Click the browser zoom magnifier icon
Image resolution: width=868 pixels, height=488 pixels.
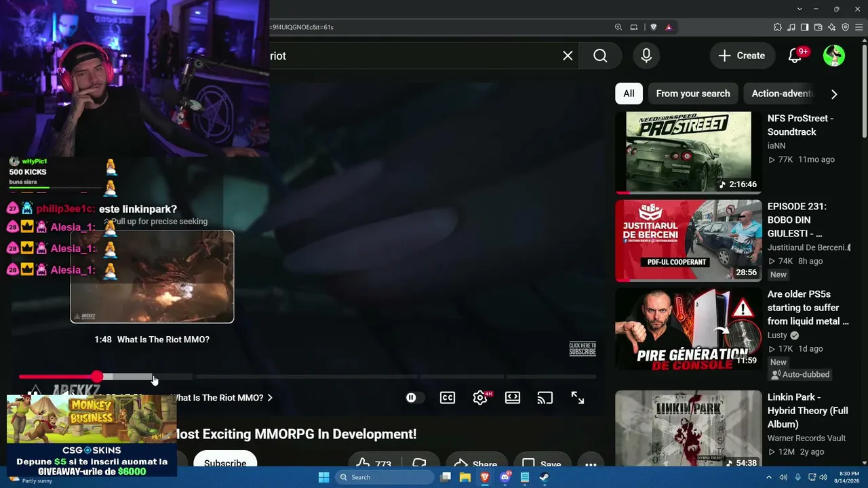click(618, 27)
